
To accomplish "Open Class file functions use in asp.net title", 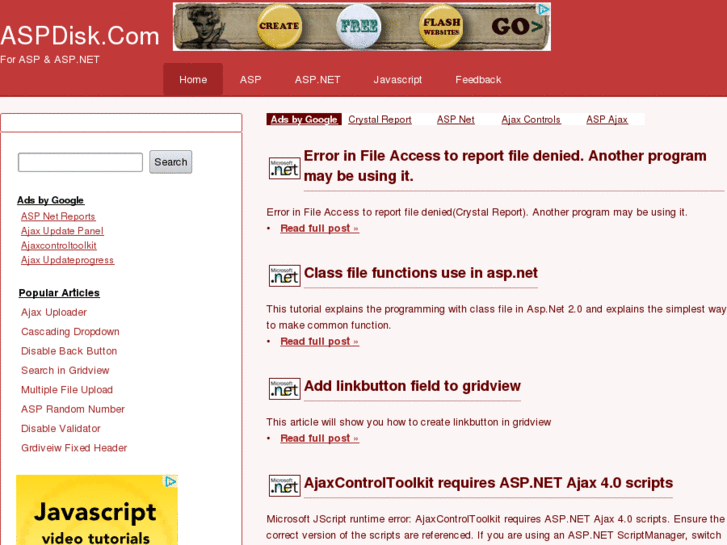I will [x=421, y=273].
